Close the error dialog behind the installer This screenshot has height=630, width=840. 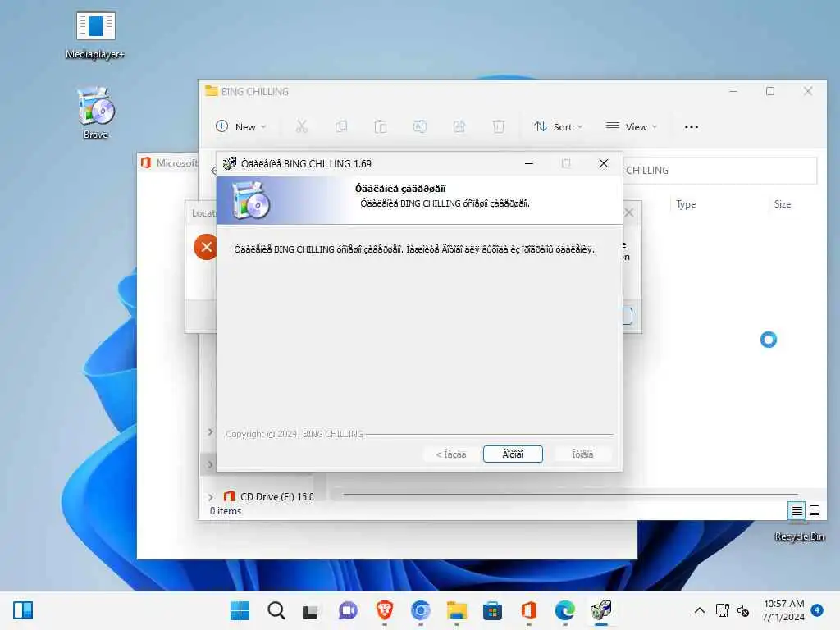click(x=629, y=212)
